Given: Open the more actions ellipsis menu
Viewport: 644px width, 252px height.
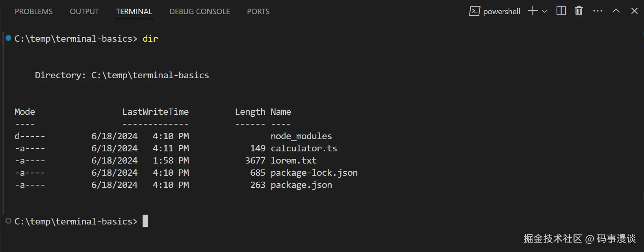Looking at the screenshot, I should (x=598, y=11).
